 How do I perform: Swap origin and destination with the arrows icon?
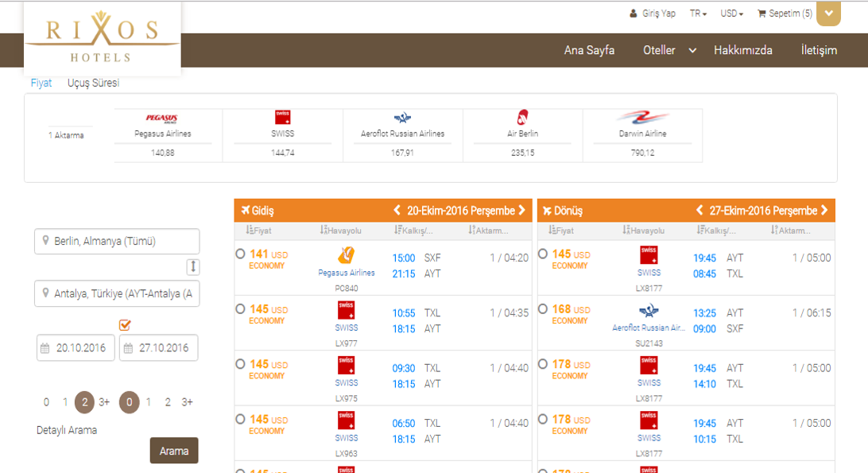pos(193,267)
